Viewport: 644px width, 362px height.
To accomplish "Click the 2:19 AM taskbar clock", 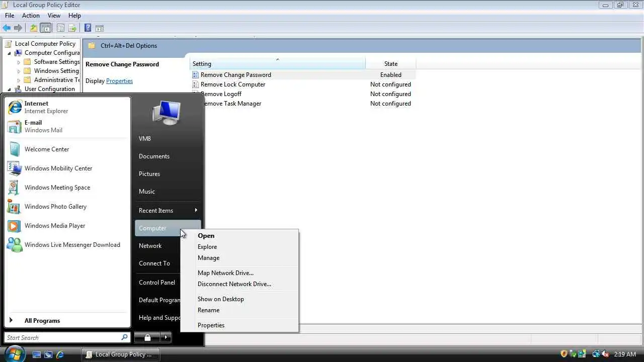I will [x=625, y=354].
